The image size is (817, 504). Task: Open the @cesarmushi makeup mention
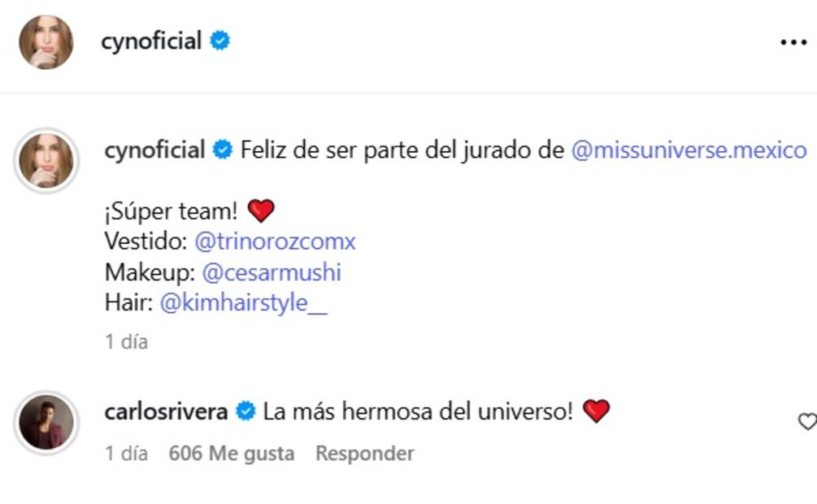[271, 272]
